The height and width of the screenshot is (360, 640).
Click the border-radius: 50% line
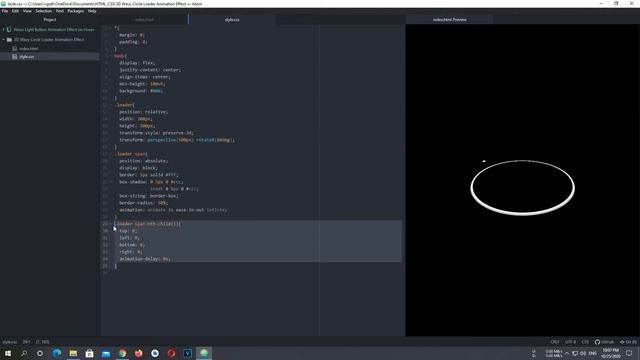pos(143,202)
